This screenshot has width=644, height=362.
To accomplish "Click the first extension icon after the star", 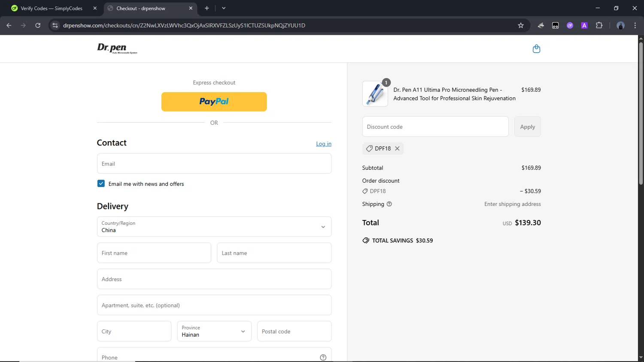I will [541, 25].
